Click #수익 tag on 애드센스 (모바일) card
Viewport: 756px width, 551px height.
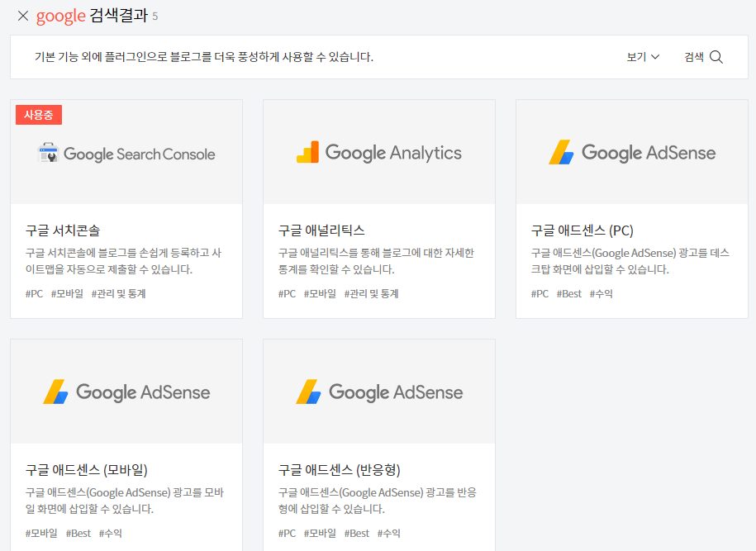click(x=111, y=533)
